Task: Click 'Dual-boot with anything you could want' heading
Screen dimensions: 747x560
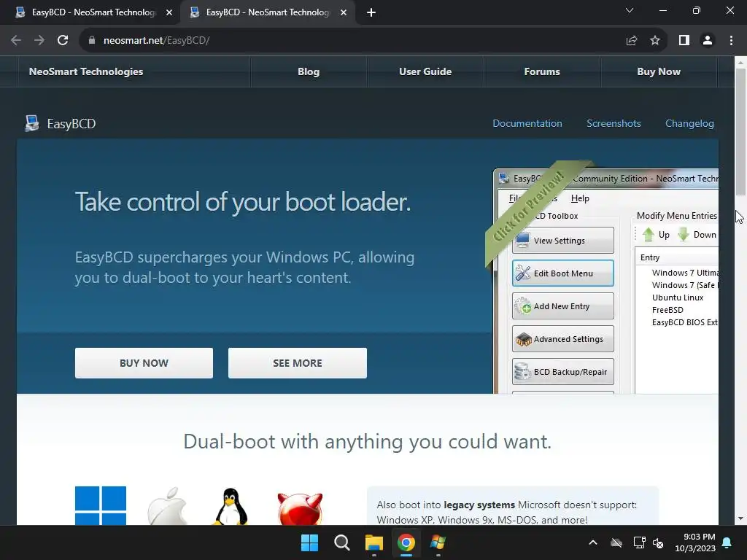Action: [x=368, y=442]
